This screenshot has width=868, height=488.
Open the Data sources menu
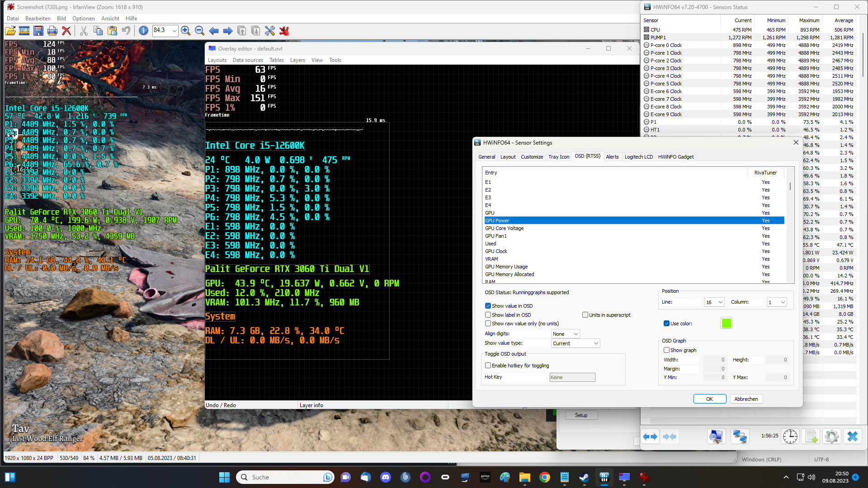248,60
